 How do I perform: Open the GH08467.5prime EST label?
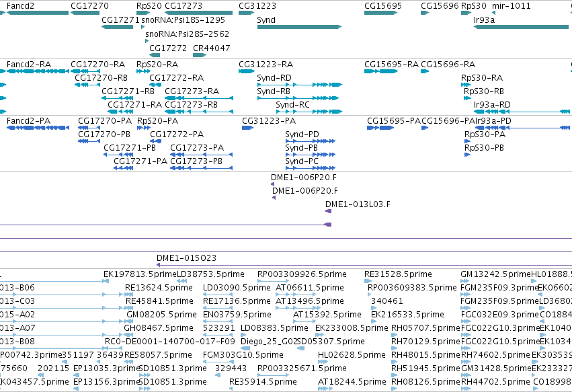159,328
